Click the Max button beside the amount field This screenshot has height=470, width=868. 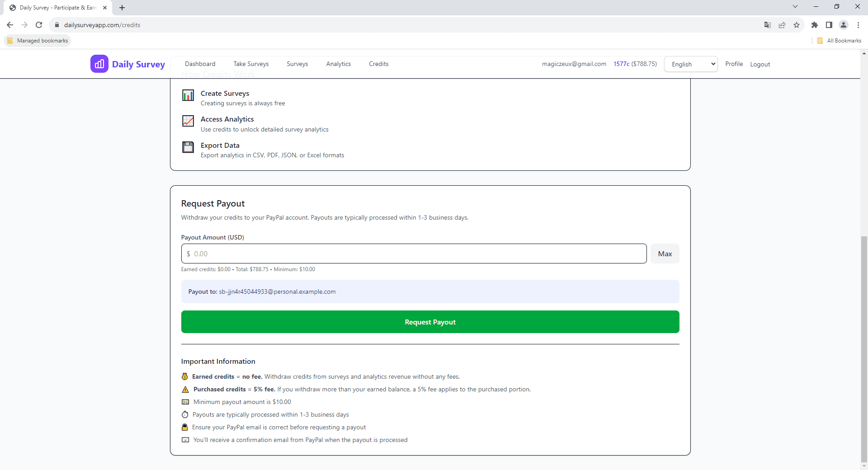point(664,254)
